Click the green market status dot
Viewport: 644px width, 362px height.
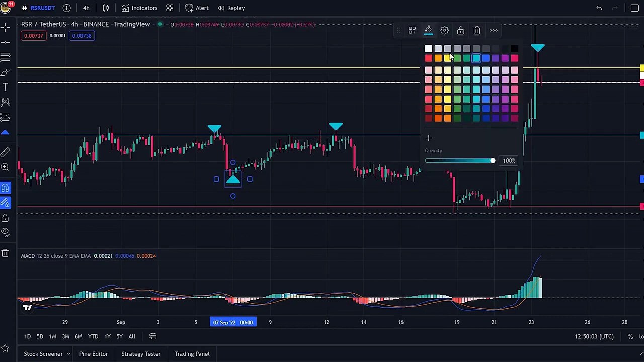[x=160, y=24]
